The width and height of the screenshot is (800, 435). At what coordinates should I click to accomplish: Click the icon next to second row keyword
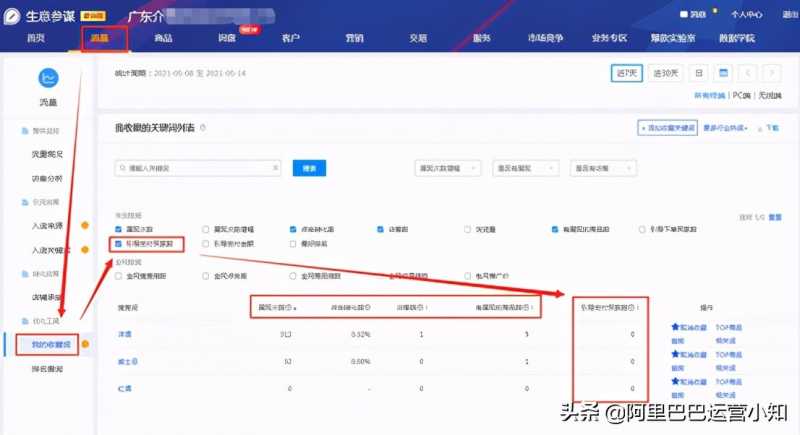coord(135,362)
